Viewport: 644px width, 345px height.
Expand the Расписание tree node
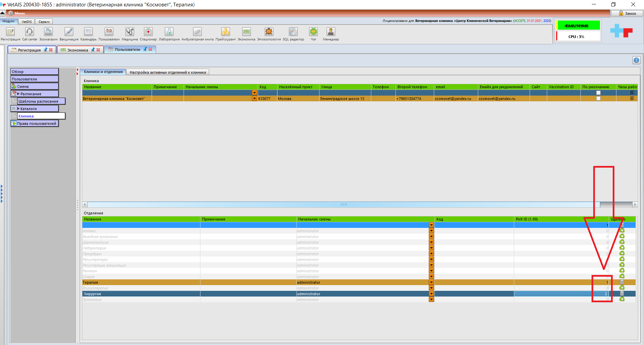tap(18, 94)
